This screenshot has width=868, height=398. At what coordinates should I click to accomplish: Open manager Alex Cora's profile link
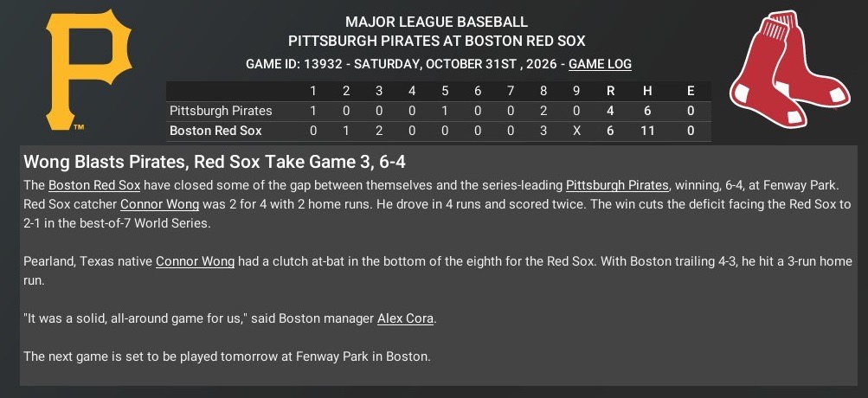click(x=405, y=319)
